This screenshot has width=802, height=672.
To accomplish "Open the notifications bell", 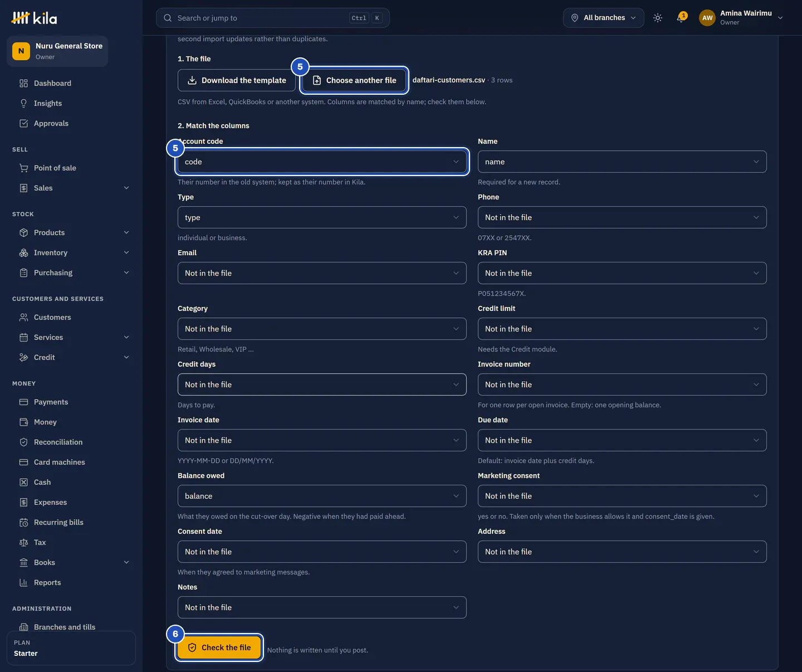I will pos(681,18).
